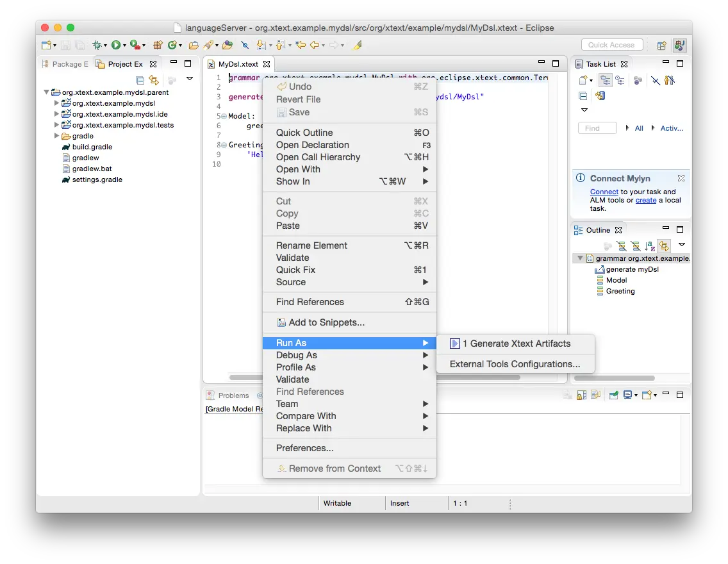Click the New Java Class toolbar icon
Image resolution: width=728 pixels, height=564 pixels.
point(172,45)
